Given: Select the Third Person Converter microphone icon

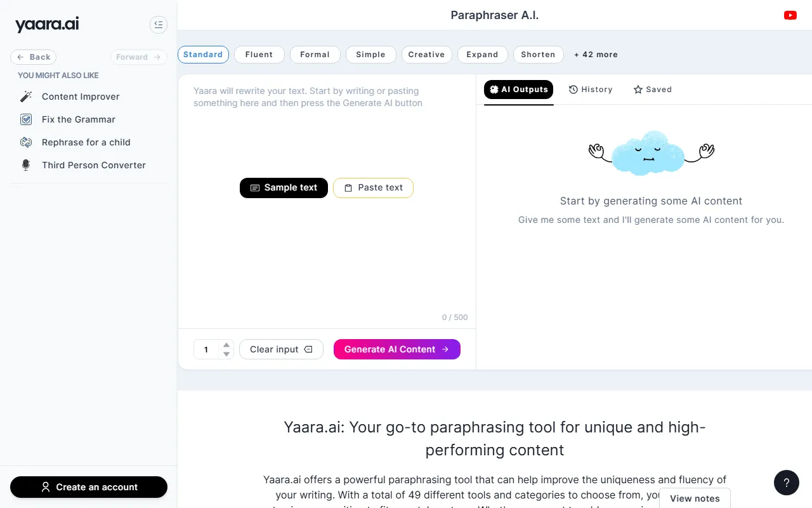Looking at the screenshot, I should [x=26, y=165].
